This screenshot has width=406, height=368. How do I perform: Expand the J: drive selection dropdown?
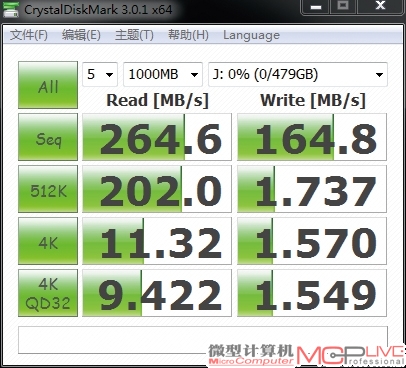tap(298, 74)
